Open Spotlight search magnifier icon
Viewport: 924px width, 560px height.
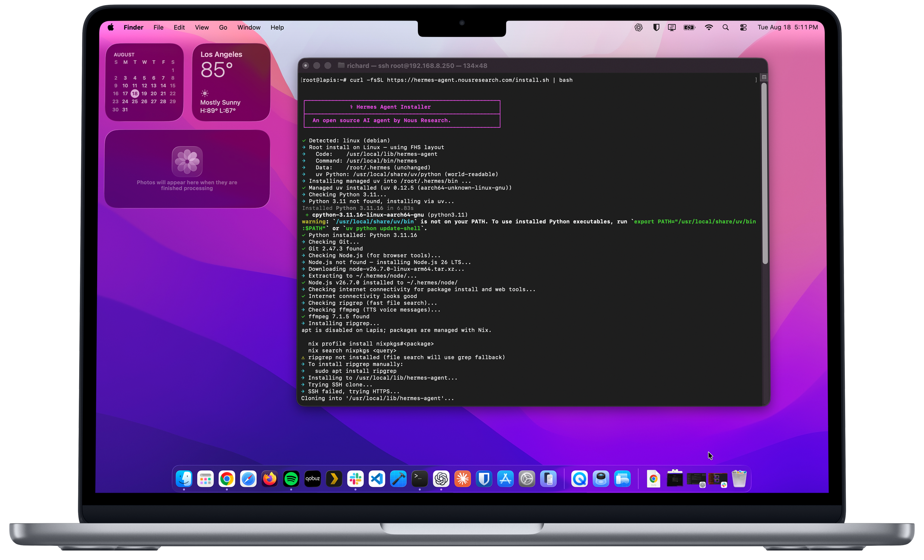(x=726, y=27)
